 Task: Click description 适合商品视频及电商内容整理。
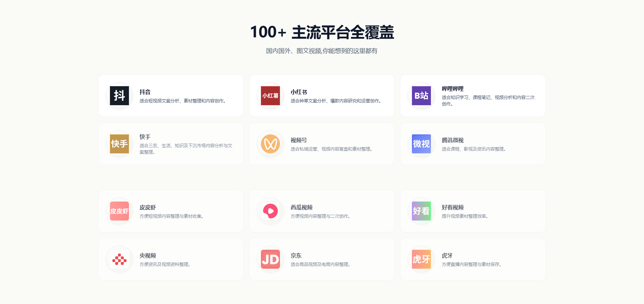321,264
